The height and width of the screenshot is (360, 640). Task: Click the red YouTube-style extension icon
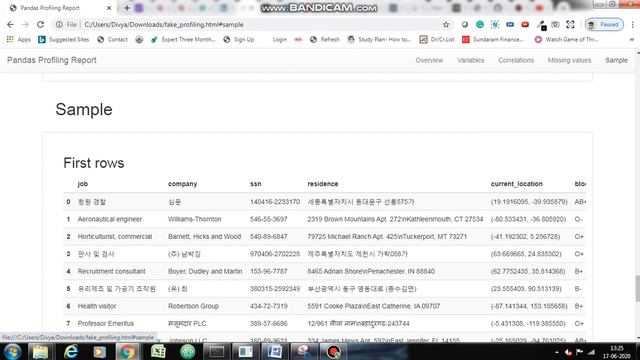(x=525, y=24)
